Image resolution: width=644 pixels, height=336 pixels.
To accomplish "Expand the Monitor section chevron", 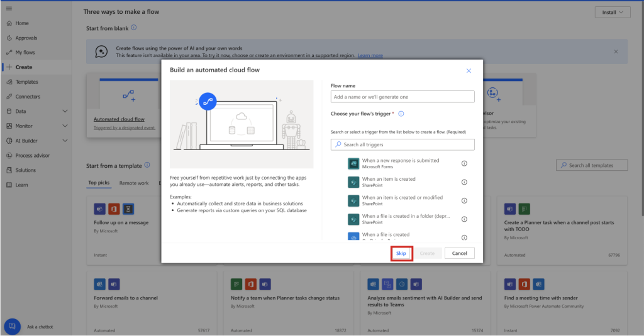I will pyautogui.click(x=65, y=126).
